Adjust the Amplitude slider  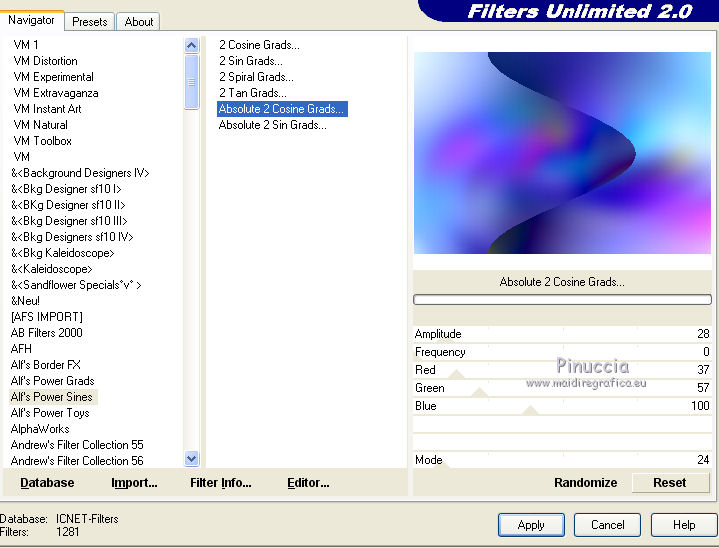[562, 334]
